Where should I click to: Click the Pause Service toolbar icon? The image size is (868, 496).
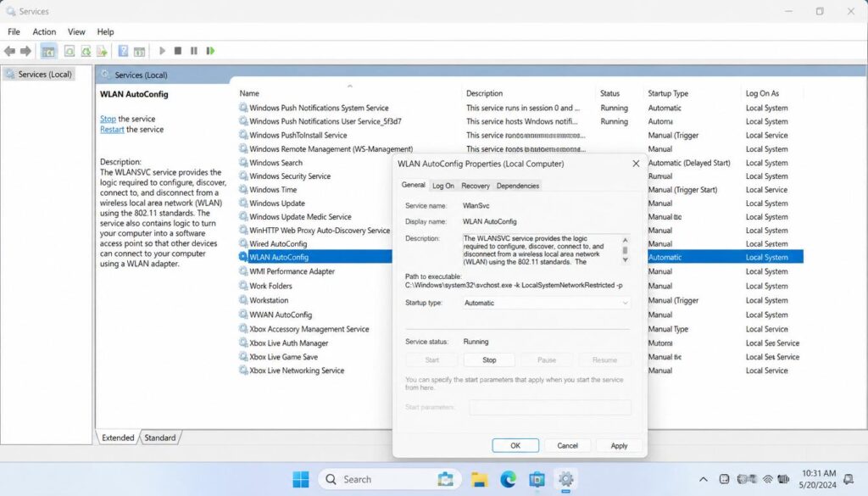tap(194, 51)
